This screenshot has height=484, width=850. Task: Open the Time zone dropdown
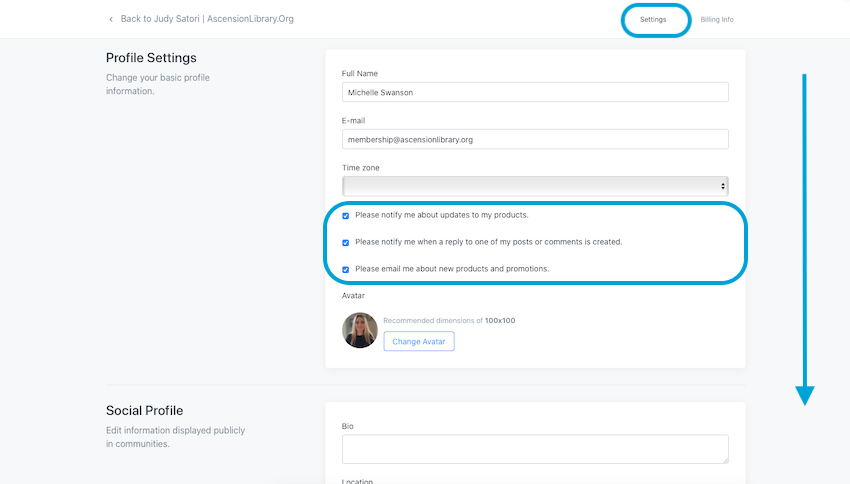(535, 186)
